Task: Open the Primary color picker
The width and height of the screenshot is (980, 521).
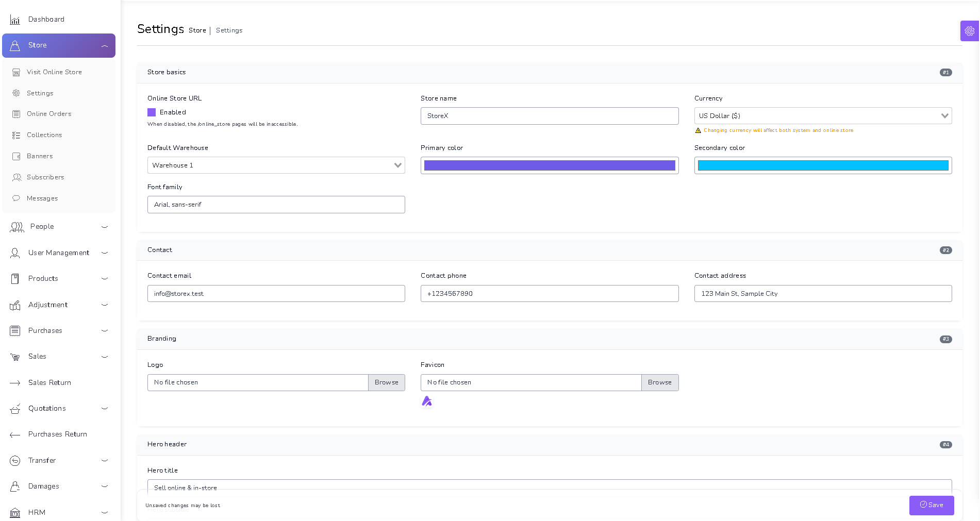Action: point(550,165)
